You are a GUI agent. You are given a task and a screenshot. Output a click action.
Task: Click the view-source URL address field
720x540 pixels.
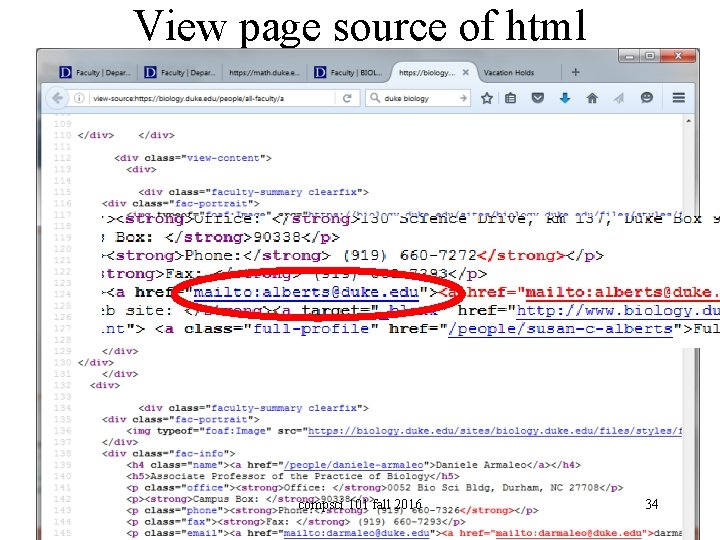tap(212, 98)
